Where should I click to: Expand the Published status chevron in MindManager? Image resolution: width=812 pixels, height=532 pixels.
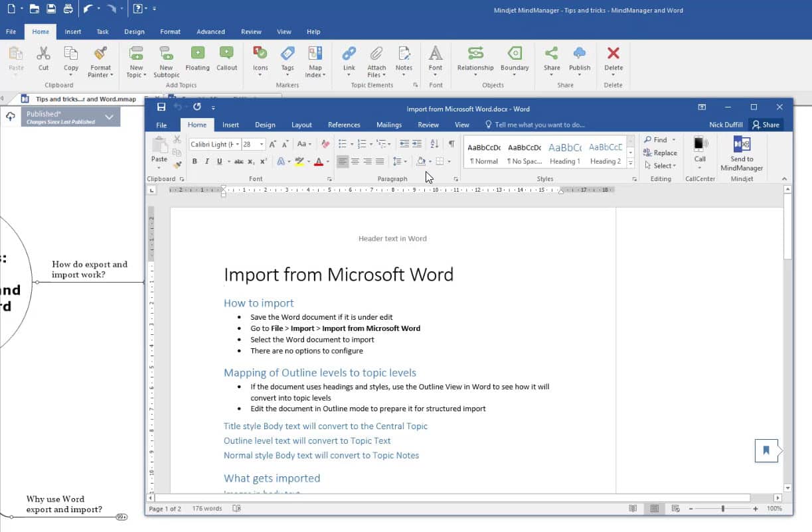(x=110, y=117)
